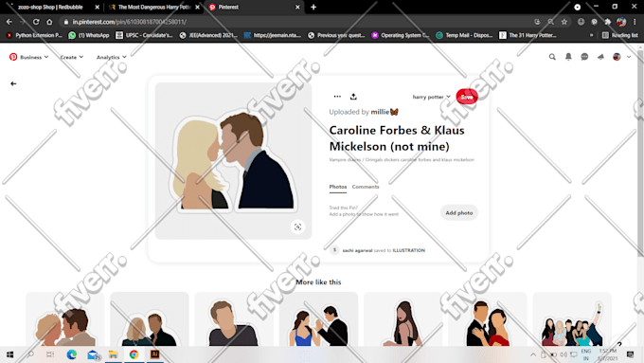The height and width of the screenshot is (363, 644).
Task: Open Microsoft Edge from the taskbar
Action: click(x=71, y=354)
